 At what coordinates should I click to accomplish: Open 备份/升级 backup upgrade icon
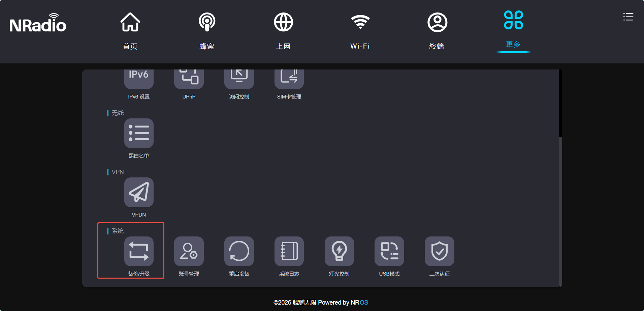point(139,251)
